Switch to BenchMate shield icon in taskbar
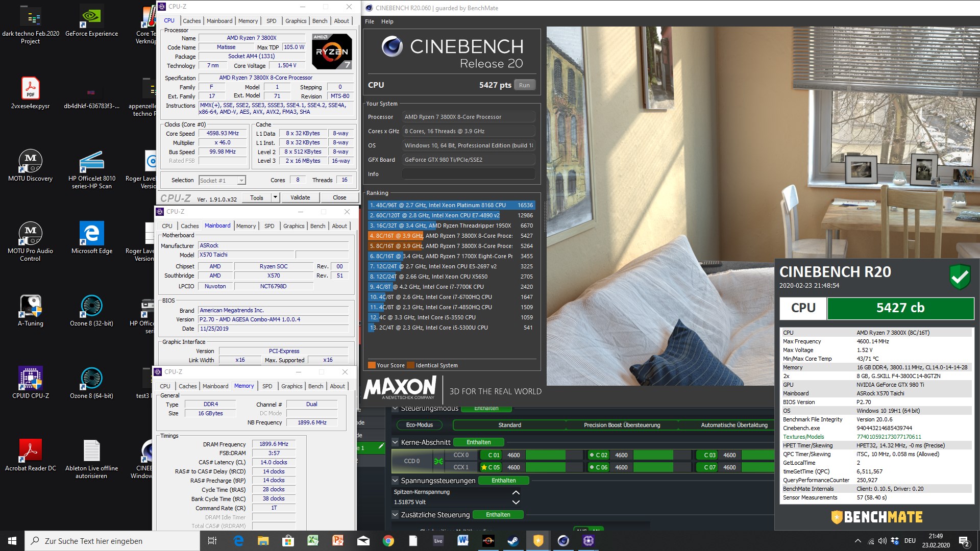 [538, 541]
